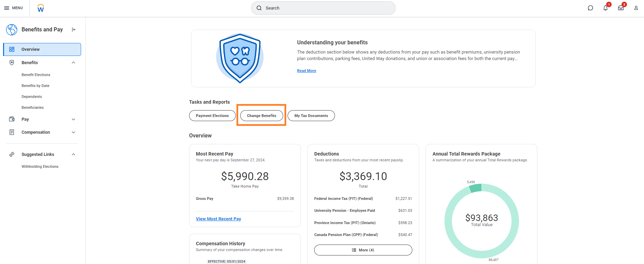Click the Workday logo home icon
This screenshot has height=264, width=644.
41,8
